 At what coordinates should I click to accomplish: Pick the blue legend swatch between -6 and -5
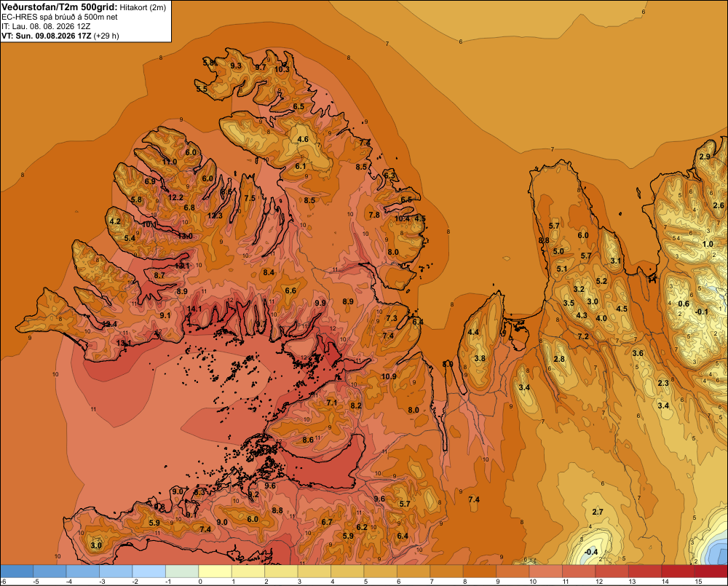pyautogui.click(x=17, y=571)
